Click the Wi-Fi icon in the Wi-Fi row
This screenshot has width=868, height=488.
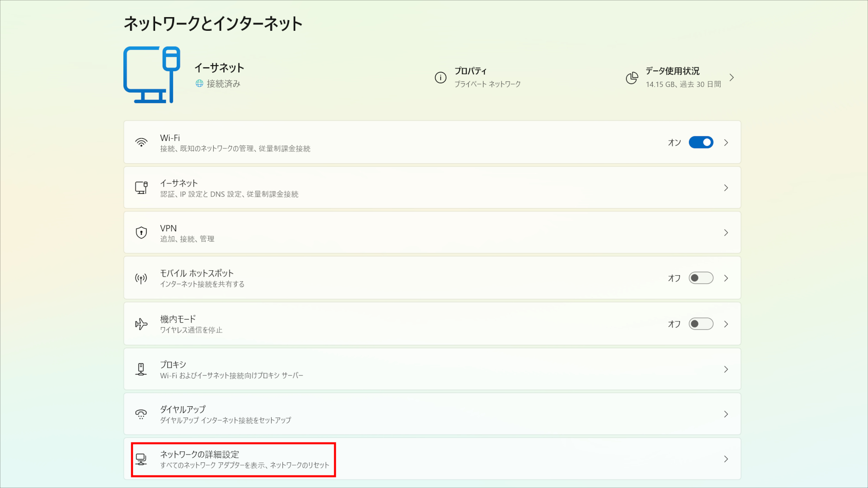pyautogui.click(x=142, y=142)
